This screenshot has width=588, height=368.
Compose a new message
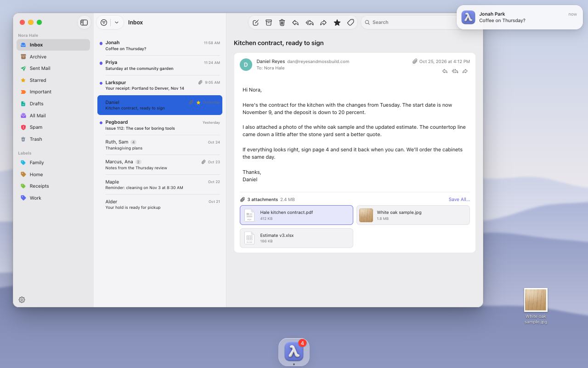click(255, 22)
